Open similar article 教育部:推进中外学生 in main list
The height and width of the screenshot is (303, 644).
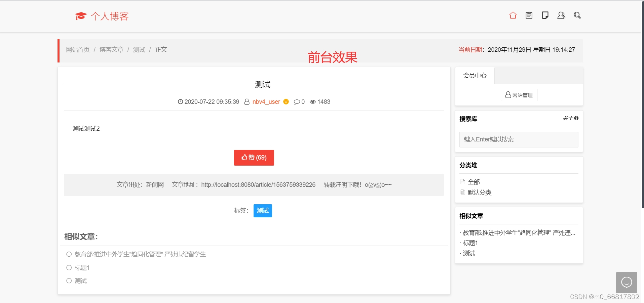(140, 254)
